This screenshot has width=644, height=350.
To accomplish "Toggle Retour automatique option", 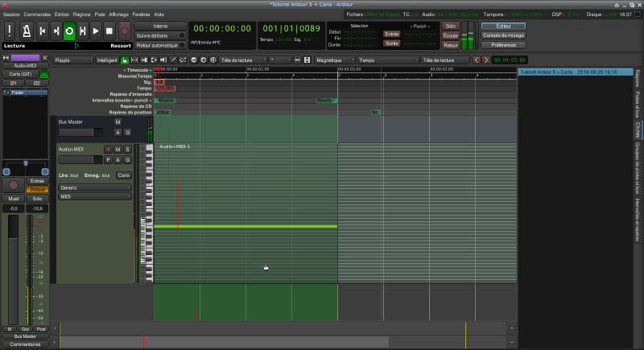I will (160, 45).
